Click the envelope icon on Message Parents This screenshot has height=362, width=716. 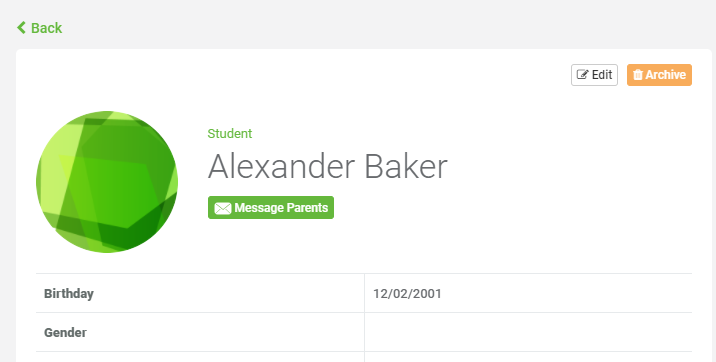222,208
